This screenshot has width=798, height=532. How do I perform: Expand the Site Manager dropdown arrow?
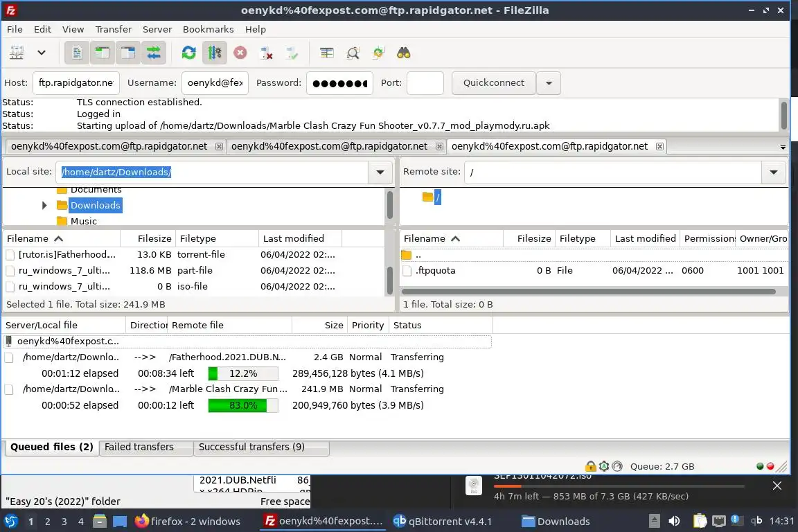coord(42,53)
